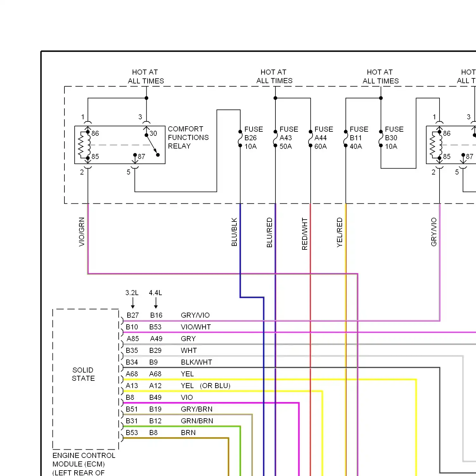Select the VIO wire label beside B49

(x=187, y=397)
